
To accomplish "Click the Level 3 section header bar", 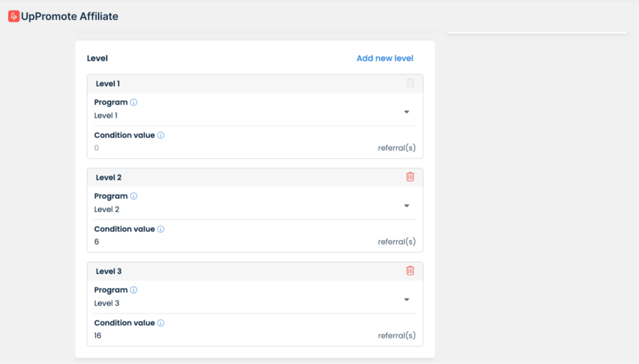I will (x=250, y=271).
